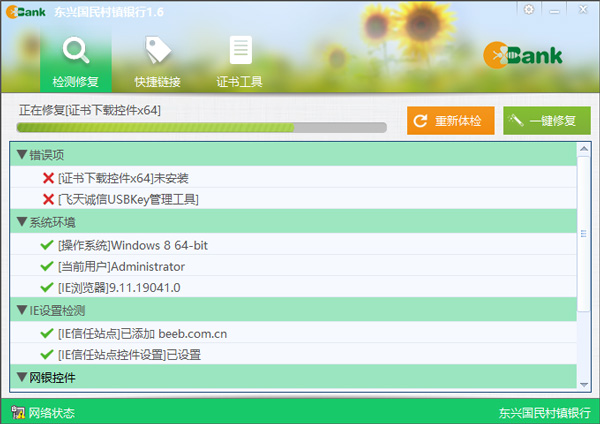
Task: Click green check beside IE信任站点控件设置
Action: click(47, 354)
